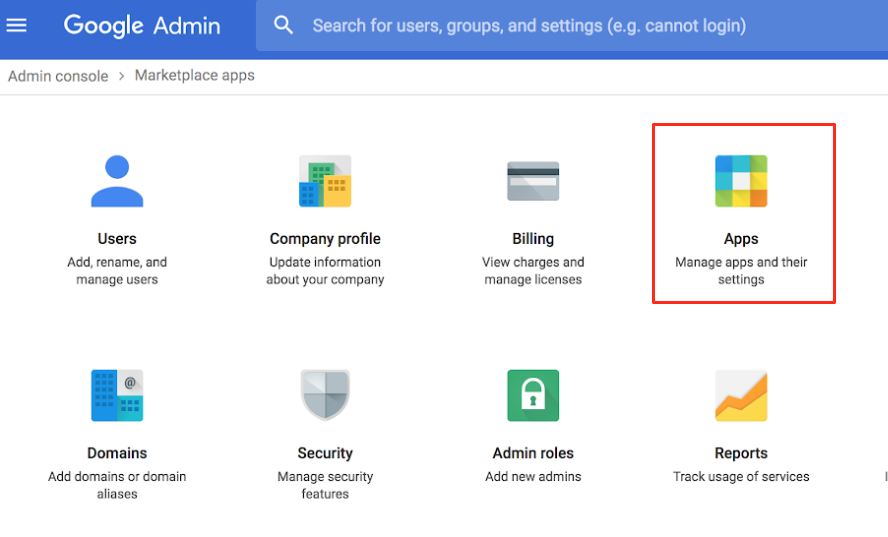
Task: Click 'Track usage of services' text
Action: point(741,477)
